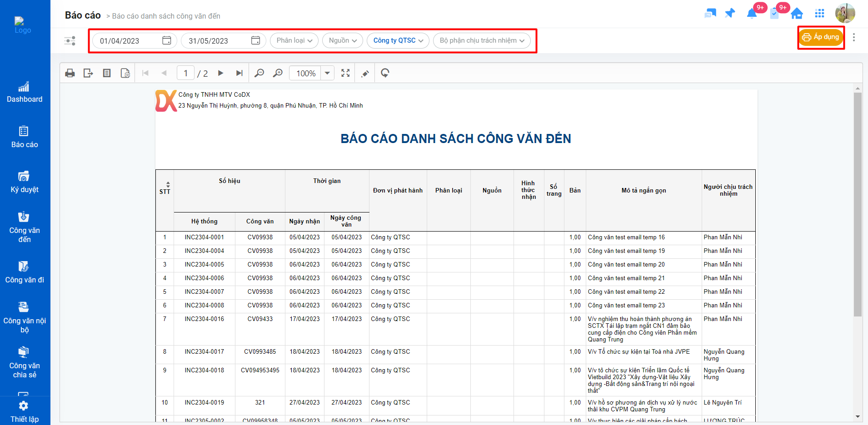Viewport: 868px width, 425px height.
Task: Open Thiết lập settings in sidebar
Action: 25,412
